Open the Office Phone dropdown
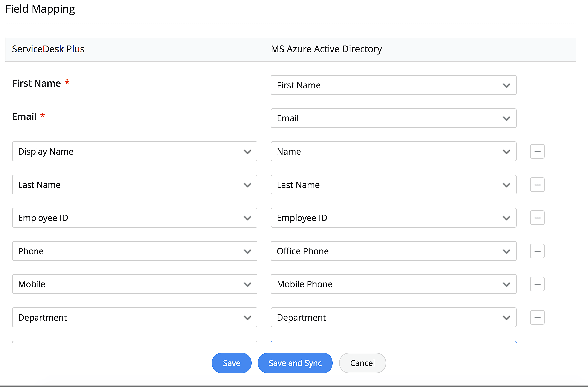This screenshot has height=387, width=588. (x=393, y=251)
